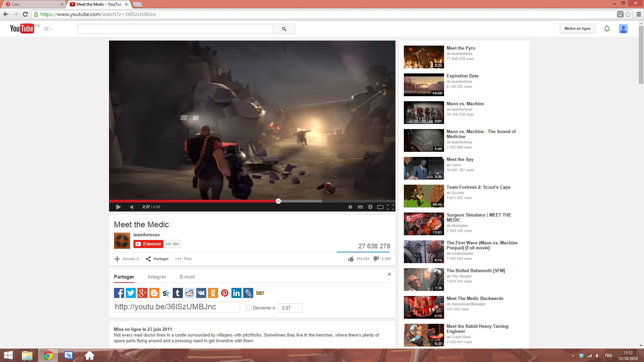Share via the Blogger icon
The image size is (644, 362).
coord(154,293)
